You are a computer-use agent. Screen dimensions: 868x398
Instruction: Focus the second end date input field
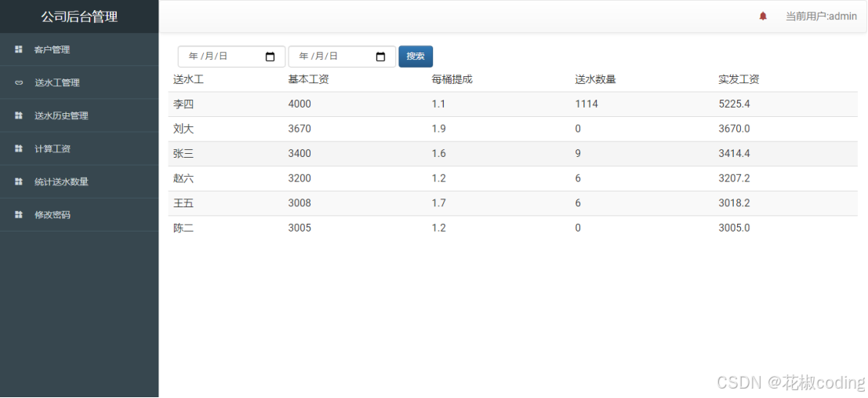(x=342, y=57)
